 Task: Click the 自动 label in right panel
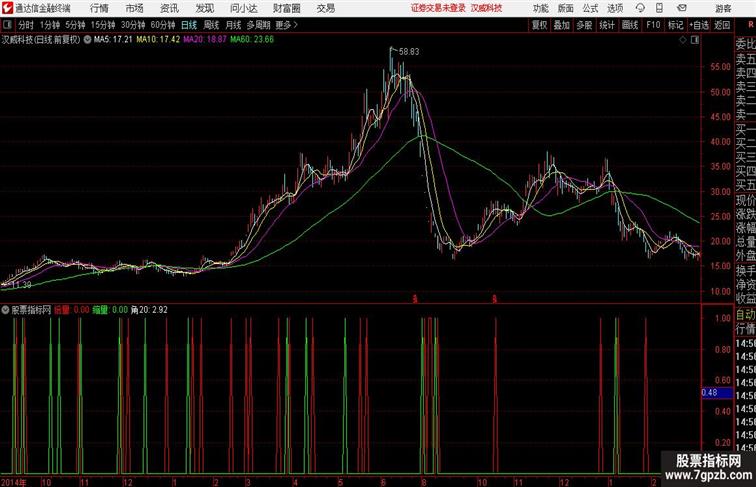click(x=745, y=315)
